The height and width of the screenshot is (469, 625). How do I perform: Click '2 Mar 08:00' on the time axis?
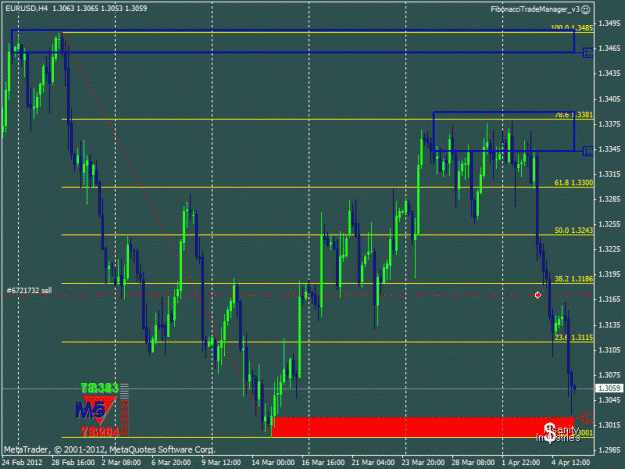121,463
